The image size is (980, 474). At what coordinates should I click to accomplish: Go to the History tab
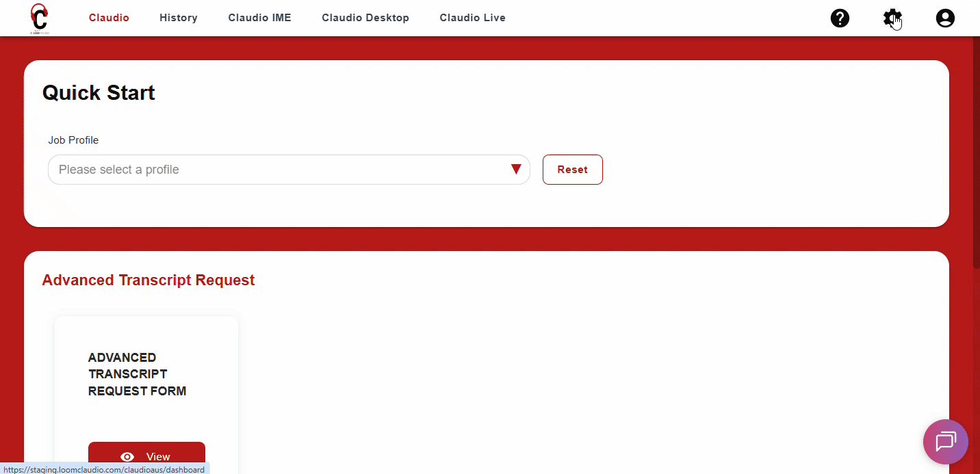pos(179,18)
